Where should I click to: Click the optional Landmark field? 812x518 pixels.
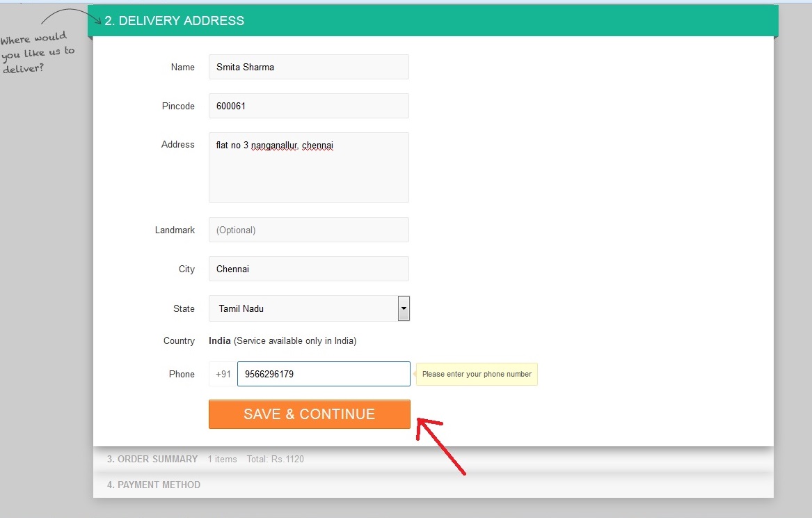(308, 230)
